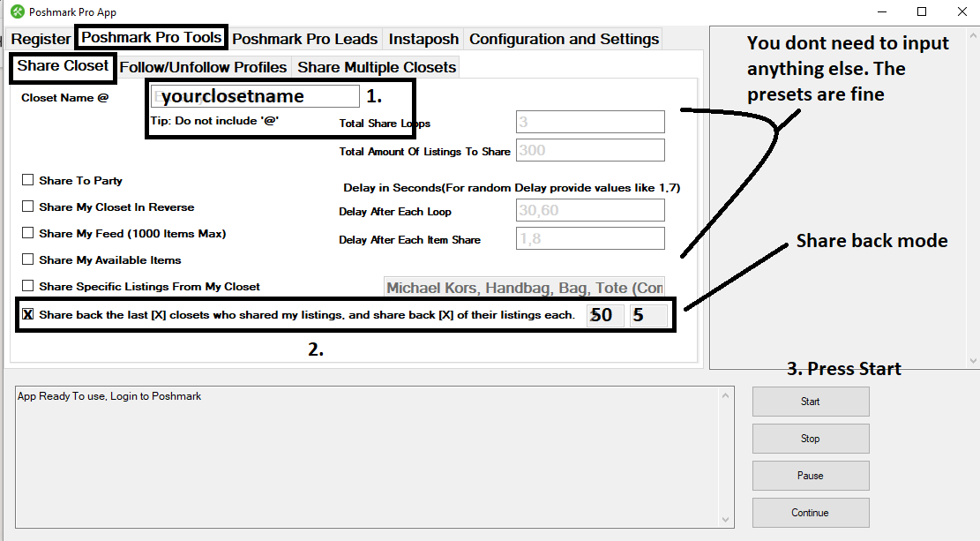
Task: Switch to Share Multiple Closets sub-tab
Action: (x=377, y=67)
